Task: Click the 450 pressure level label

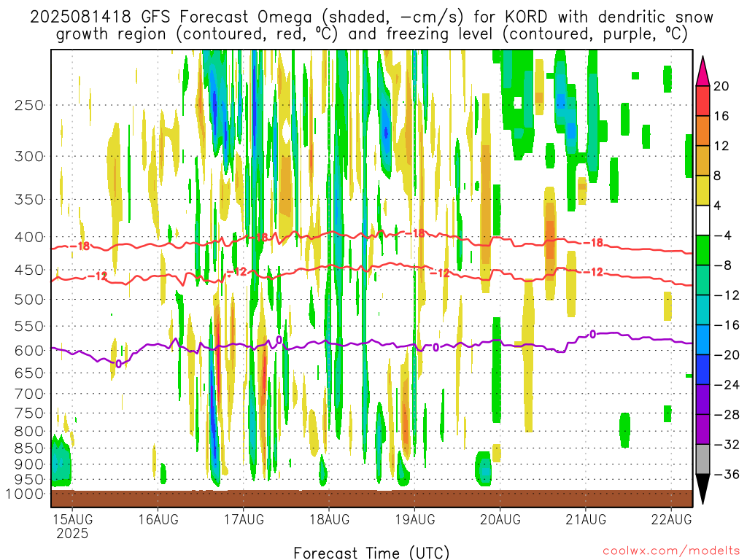Action: pos(29,270)
